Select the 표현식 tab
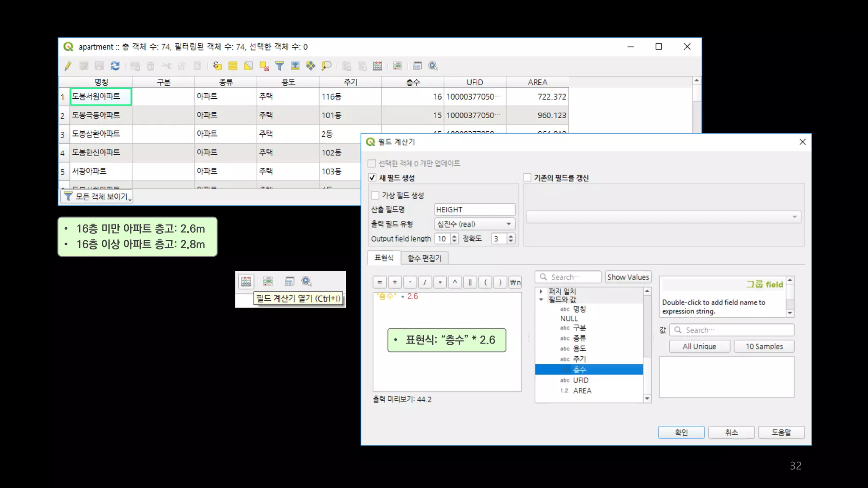 coord(384,258)
